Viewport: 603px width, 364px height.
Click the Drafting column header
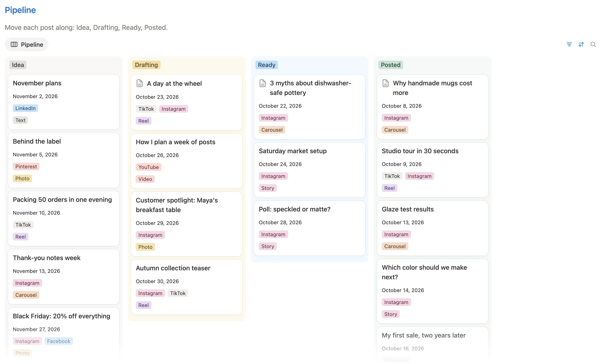pos(146,65)
